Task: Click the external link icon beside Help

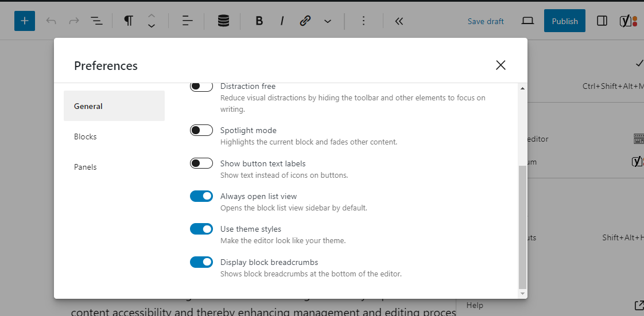Action: point(639,305)
